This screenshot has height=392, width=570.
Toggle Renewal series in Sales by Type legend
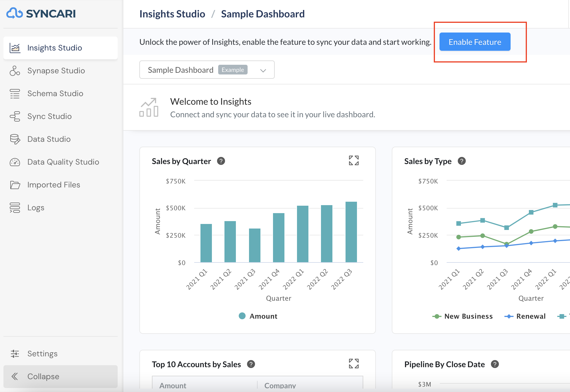(x=525, y=316)
